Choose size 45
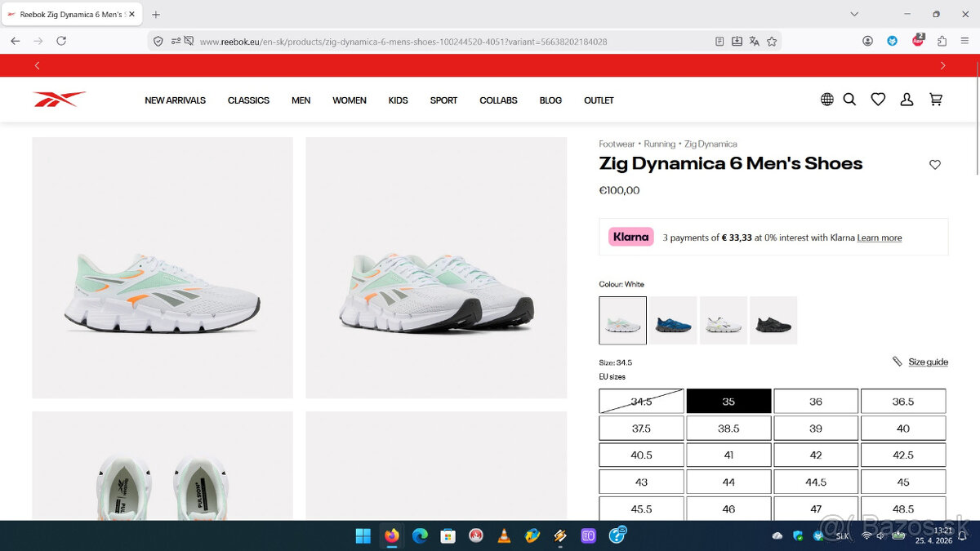 (x=903, y=482)
